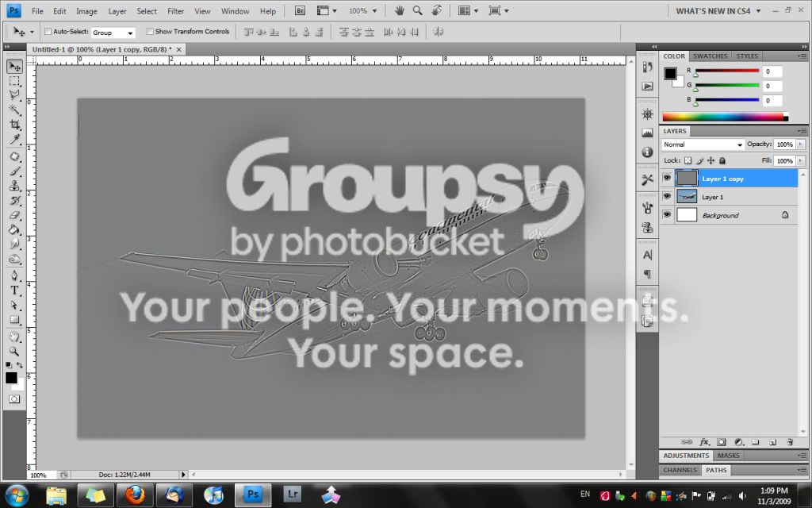Swap foreground and background colors
Screen dimensions: 812x508
(20, 365)
